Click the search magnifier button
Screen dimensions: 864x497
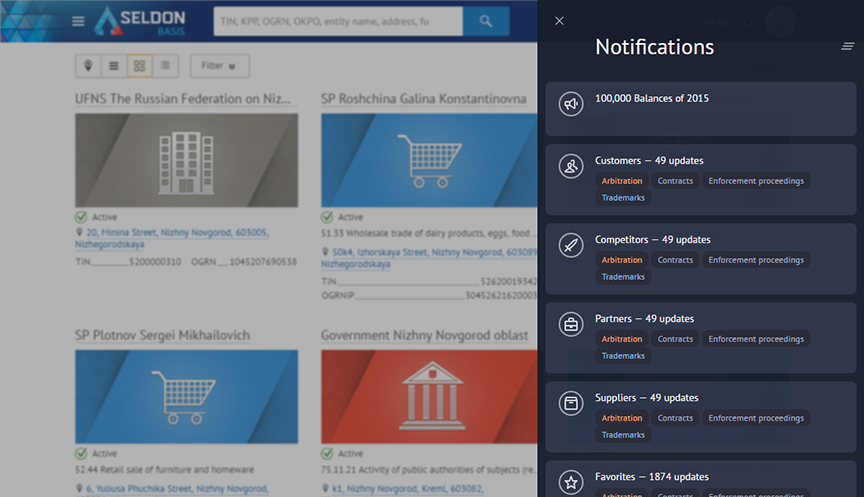[x=486, y=21]
